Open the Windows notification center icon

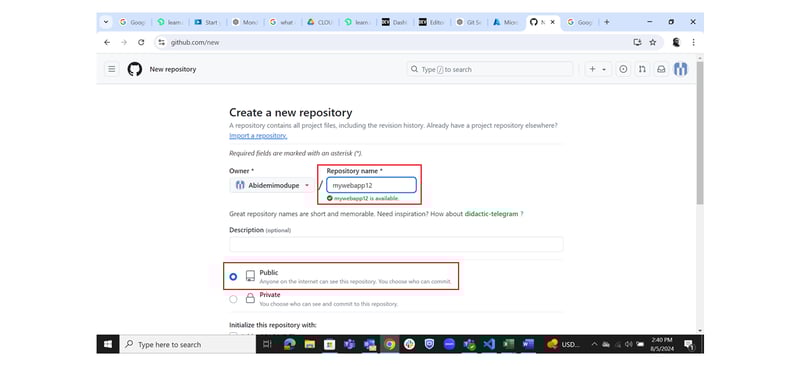[689, 345]
